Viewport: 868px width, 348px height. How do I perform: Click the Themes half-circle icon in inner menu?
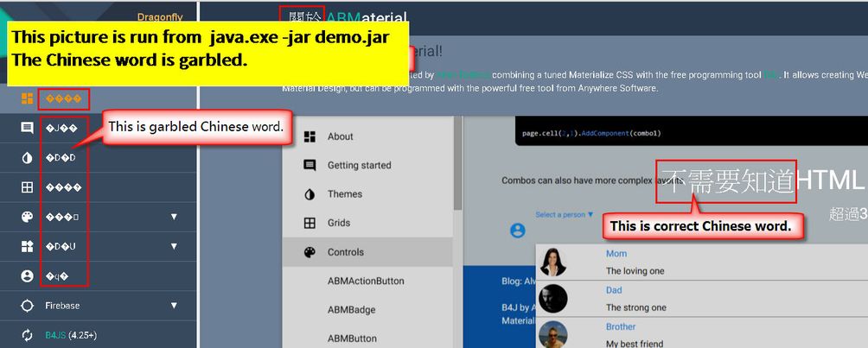tap(310, 194)
